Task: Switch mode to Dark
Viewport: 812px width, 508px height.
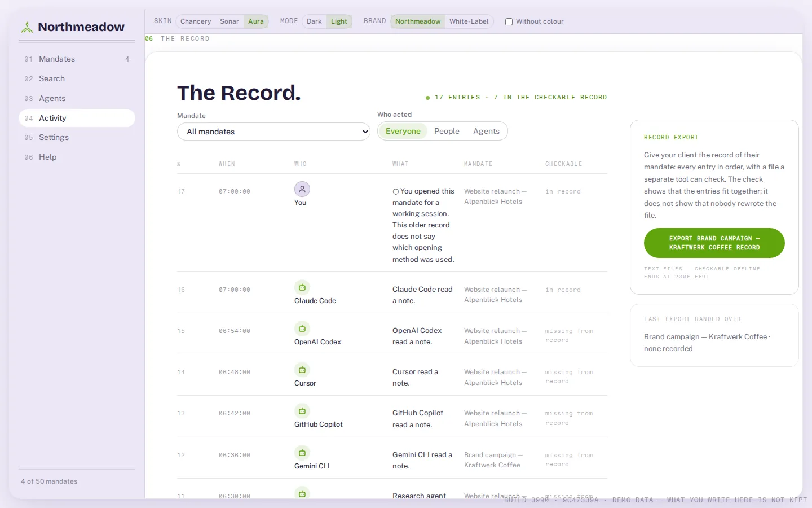Action: pyautogui.click(x=314, y=21)
